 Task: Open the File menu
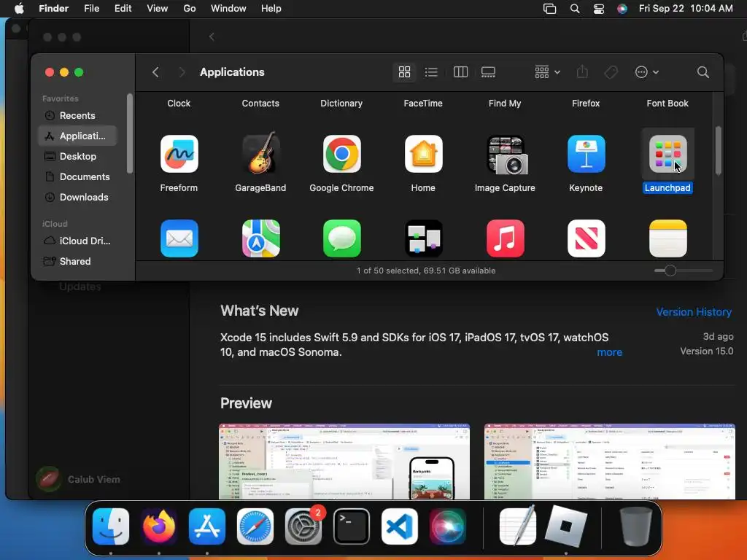click(x=91, y=9)
